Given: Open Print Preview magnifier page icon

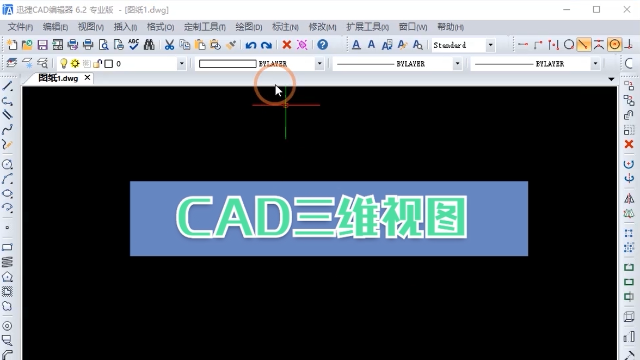Looking at the screenshot, I should point(104,45).
